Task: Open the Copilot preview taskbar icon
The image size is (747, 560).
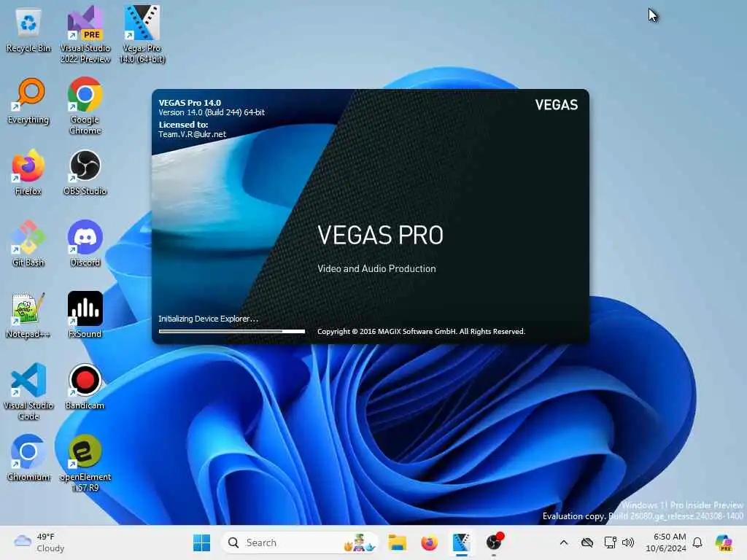Action: (724, 542)
